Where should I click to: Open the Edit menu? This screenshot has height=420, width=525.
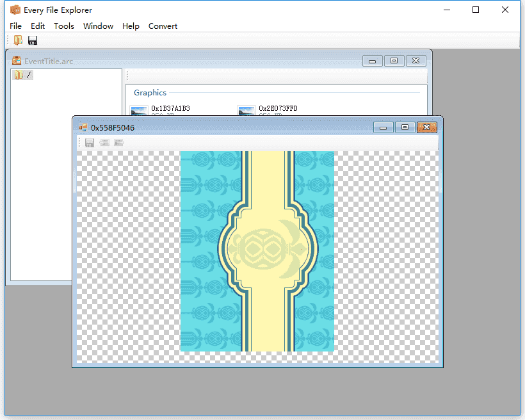[38, 26]
